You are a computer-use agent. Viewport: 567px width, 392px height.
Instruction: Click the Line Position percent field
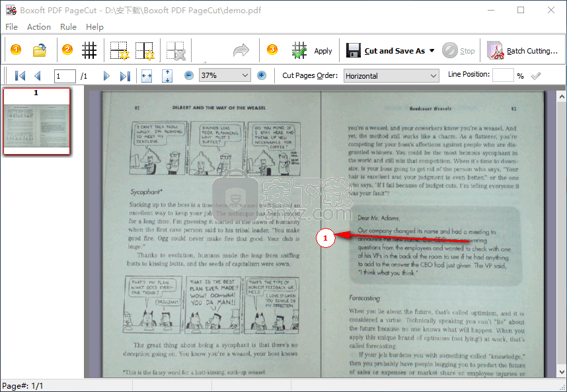(x=503, y=75)
